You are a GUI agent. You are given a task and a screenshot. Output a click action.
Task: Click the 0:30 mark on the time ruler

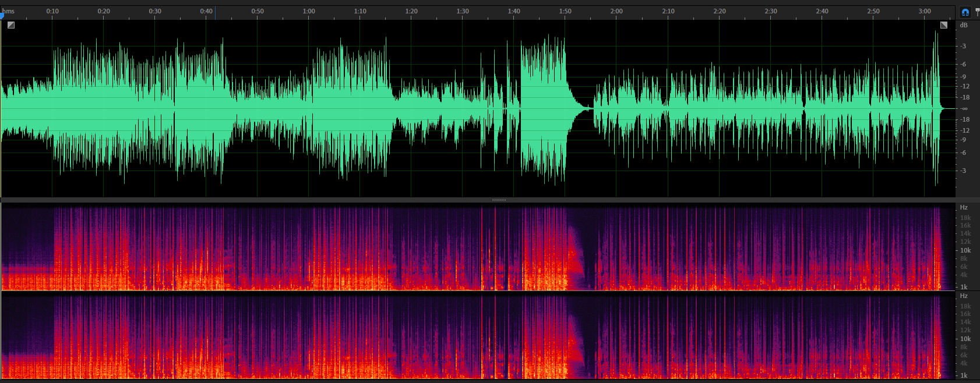(155, 11)
